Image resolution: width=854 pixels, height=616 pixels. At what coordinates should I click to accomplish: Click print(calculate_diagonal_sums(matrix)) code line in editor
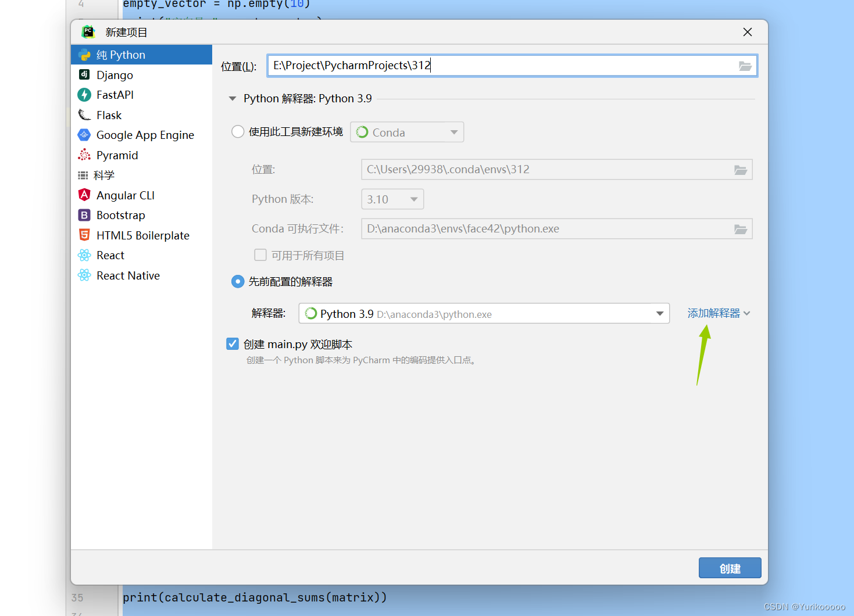coord(255,597)
